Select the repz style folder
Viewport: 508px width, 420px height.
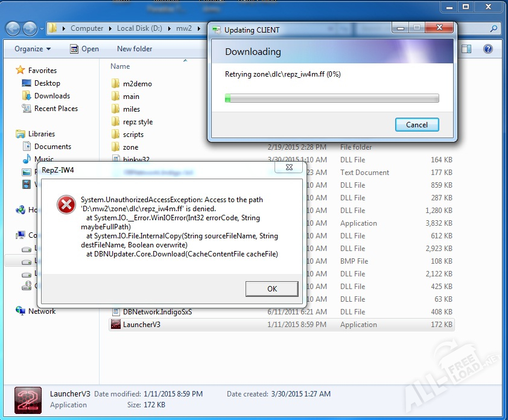138,122
